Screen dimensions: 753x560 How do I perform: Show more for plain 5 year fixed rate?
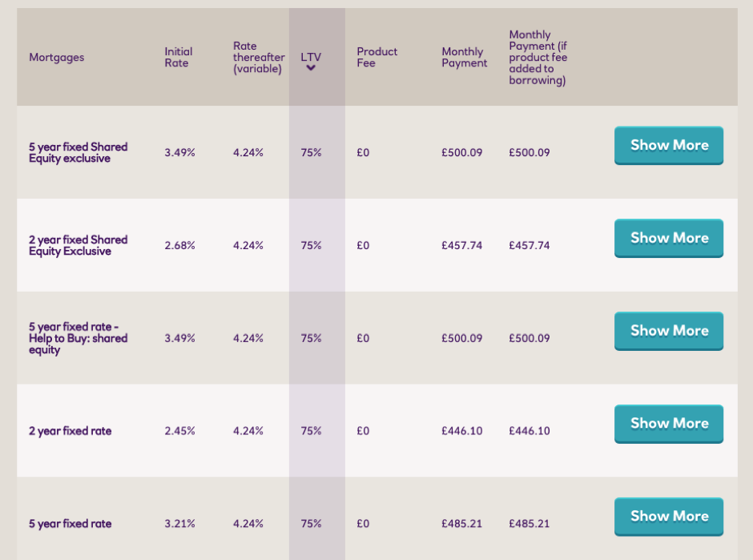click(x=668, y=517)
